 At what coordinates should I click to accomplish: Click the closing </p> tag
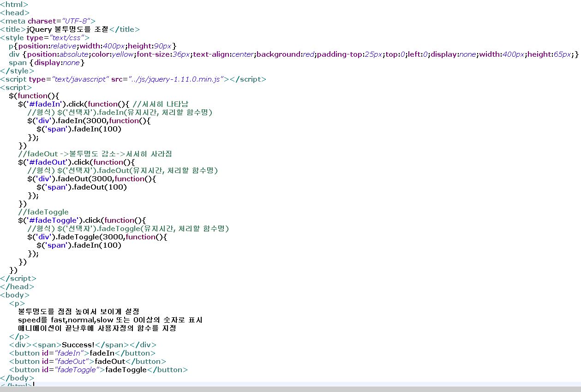pos(19,336)
